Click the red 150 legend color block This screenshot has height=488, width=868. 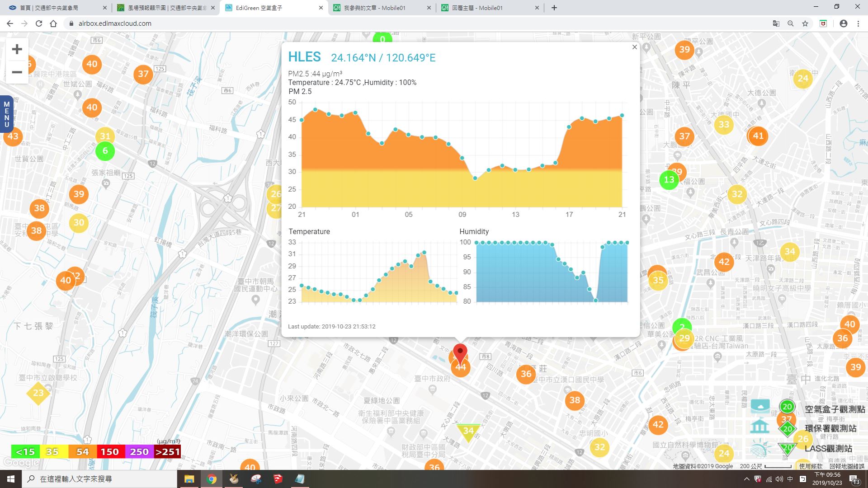coord(110,451)
